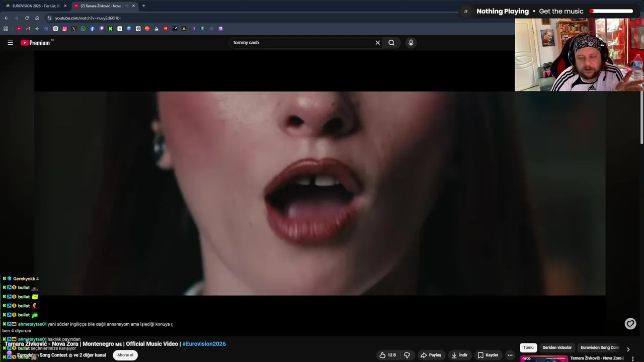The image size is (644, 362).
Task: Reload the page
Action: (x=27, y=18)
